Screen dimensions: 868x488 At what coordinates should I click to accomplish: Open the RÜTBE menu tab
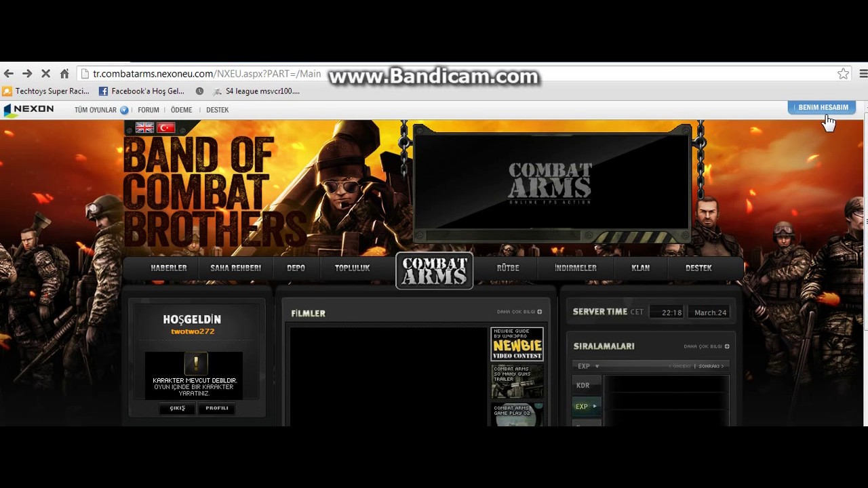point(508,268)
